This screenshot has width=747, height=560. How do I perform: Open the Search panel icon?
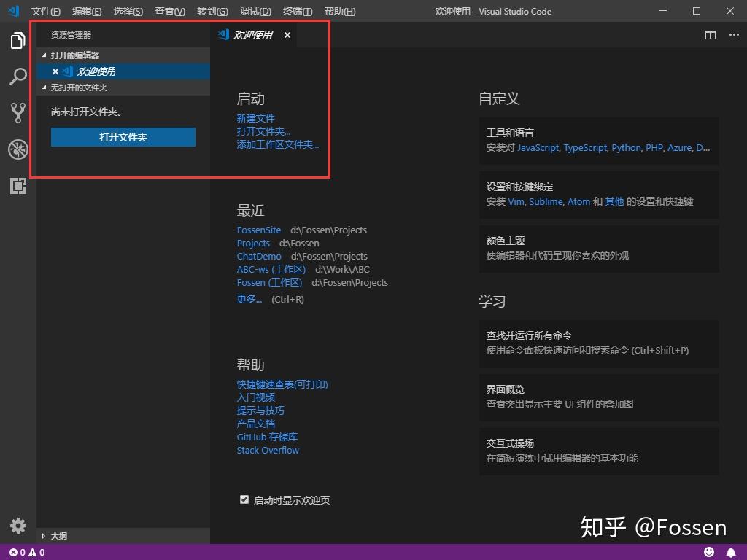[18, 77]
